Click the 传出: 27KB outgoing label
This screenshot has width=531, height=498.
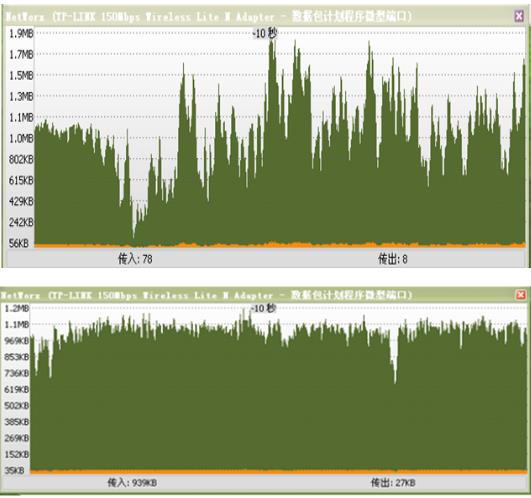point(393,482)
